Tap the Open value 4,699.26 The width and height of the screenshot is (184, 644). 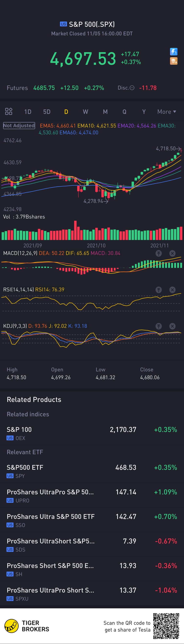[x=61, y=377]
